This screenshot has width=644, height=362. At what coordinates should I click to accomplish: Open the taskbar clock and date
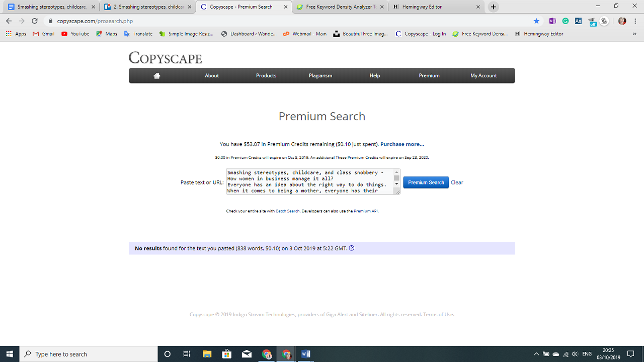tap(608, 354)
